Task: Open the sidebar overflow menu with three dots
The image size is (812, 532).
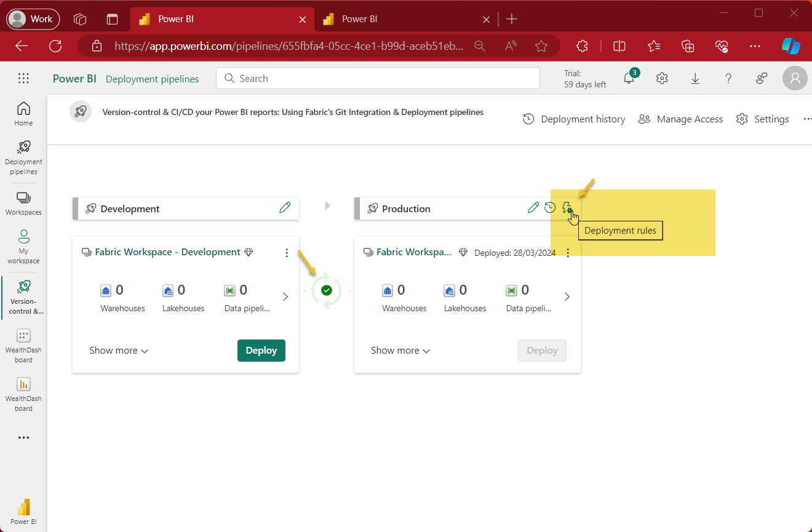Action: pyautogui.click(x=23, y=437)
